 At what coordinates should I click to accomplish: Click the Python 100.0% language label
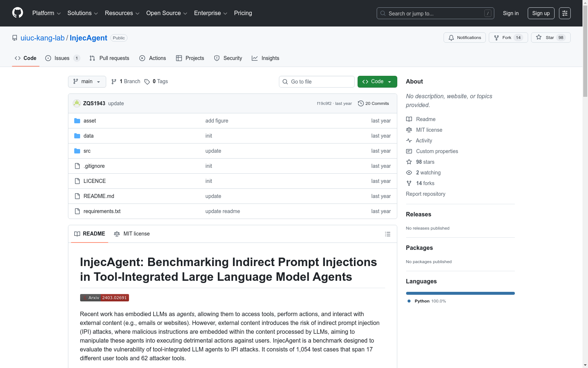tap(427, 301)
